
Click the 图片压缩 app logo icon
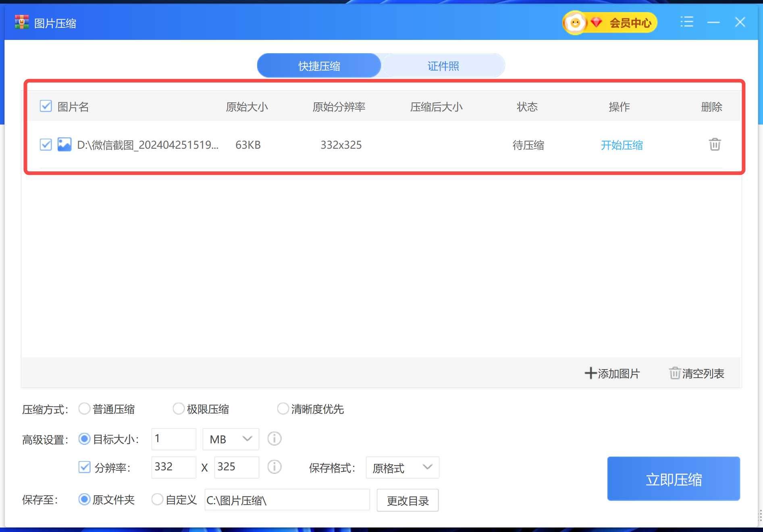pyautogui.click(x=22, y=22)
